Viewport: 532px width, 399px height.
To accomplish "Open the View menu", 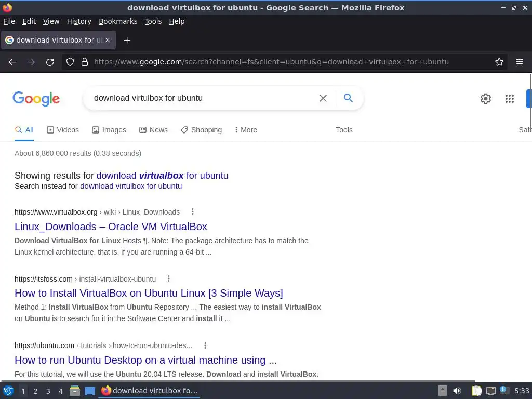I will tap(51, 21).
